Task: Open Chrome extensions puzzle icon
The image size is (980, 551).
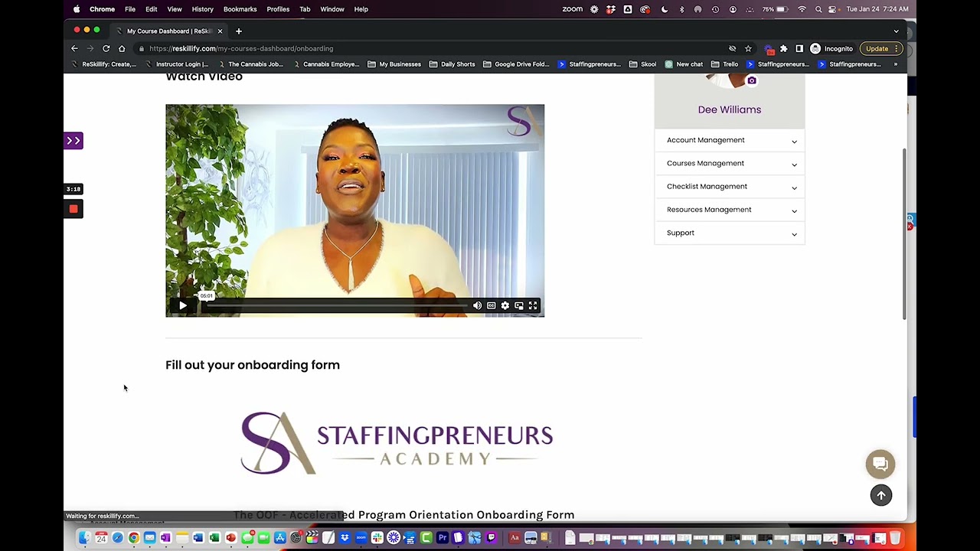Action: (x=783, y=48)
